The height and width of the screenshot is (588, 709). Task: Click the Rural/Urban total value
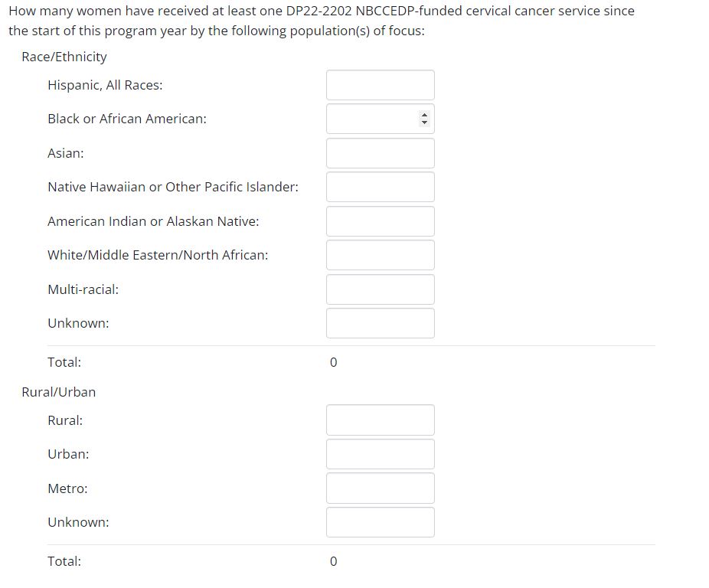333,561
